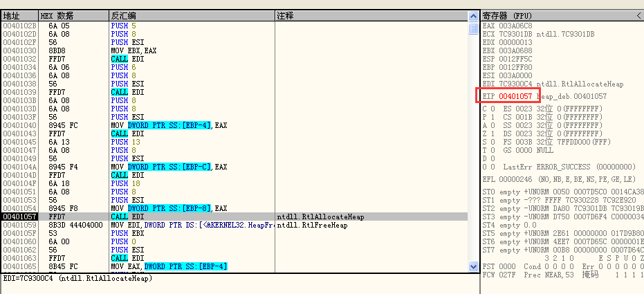Select the current instruction row at 00401057
The height and width of the screenshot is (294, 644).
coord(208,217)
